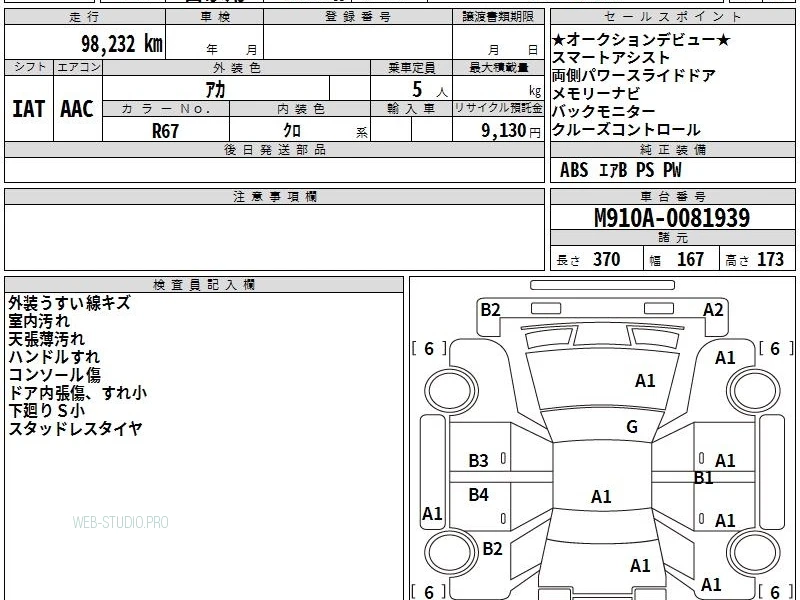800x600 pixels.
Task: Select the スマートアシスト sales point line
Action: click(610, 58)
